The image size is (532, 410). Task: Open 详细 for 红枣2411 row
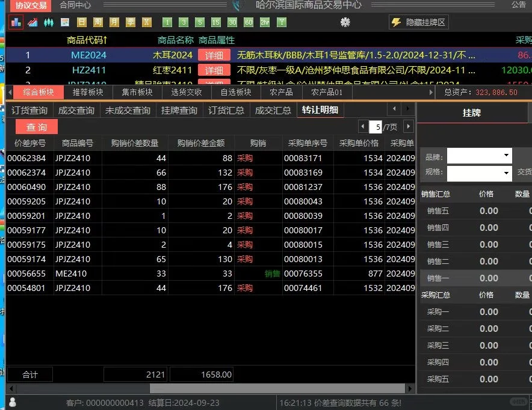pyautogui.click(x=214, y=70)
